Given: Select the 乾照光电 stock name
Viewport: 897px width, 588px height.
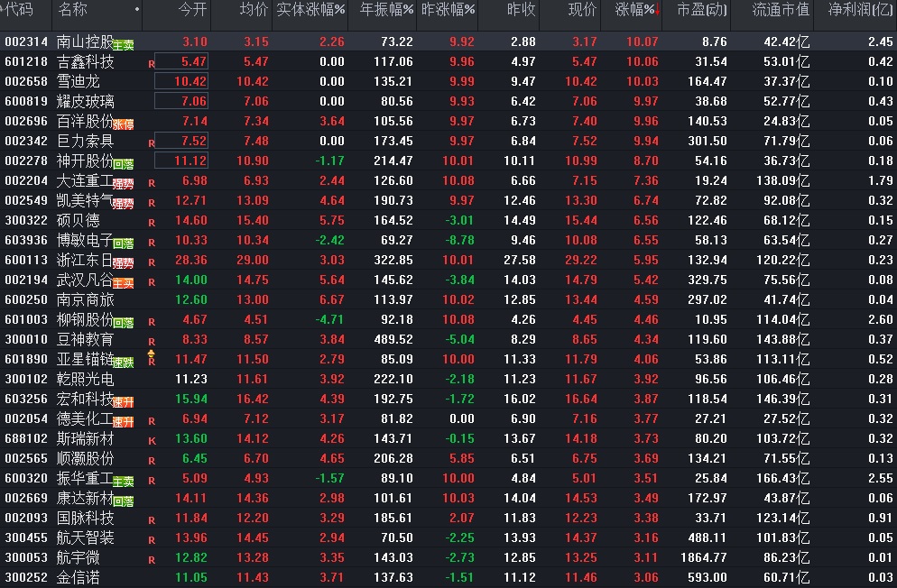Looking at the screenshot, I should coord(85,380).
